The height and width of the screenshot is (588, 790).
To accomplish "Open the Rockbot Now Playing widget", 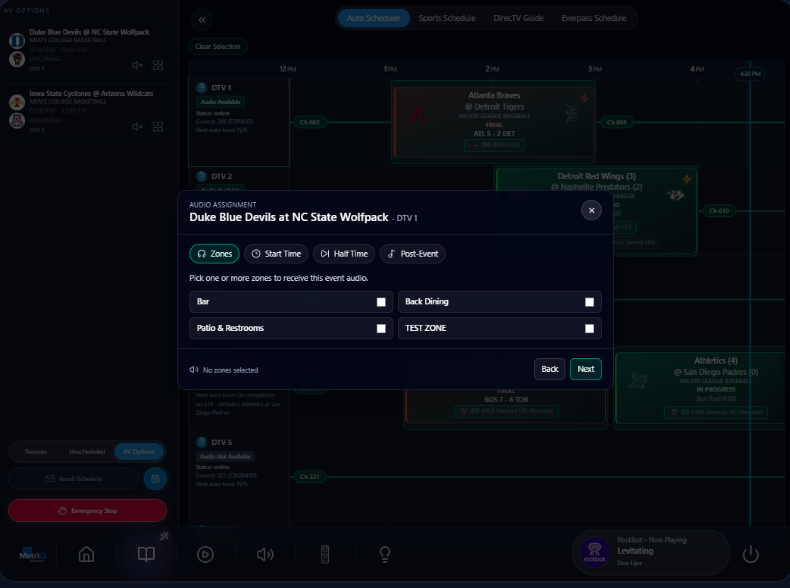I will point(651,552).
